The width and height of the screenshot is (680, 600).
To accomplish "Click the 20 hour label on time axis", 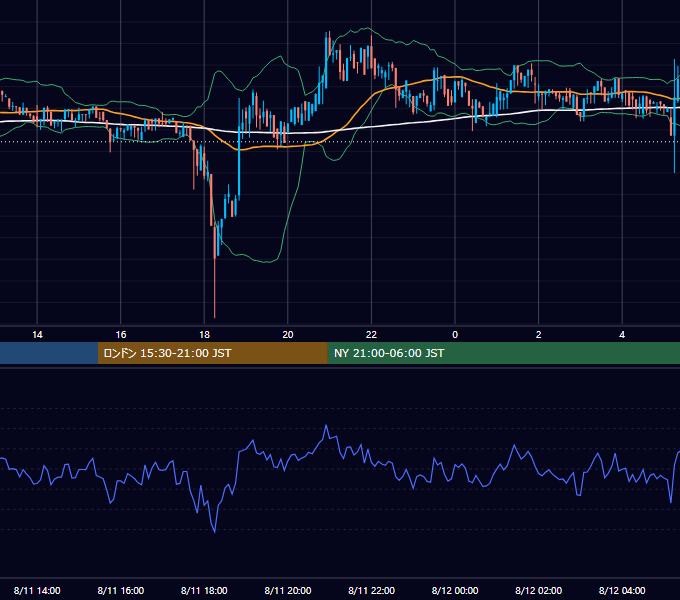I will 288,335.
